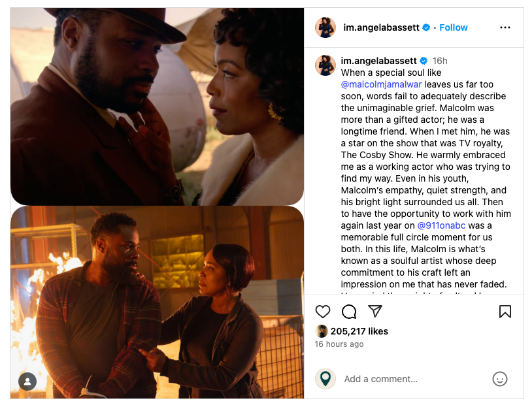The image size is (532, 407).
Task: Follow im.angelabassett account
Action: click(454, 27)
